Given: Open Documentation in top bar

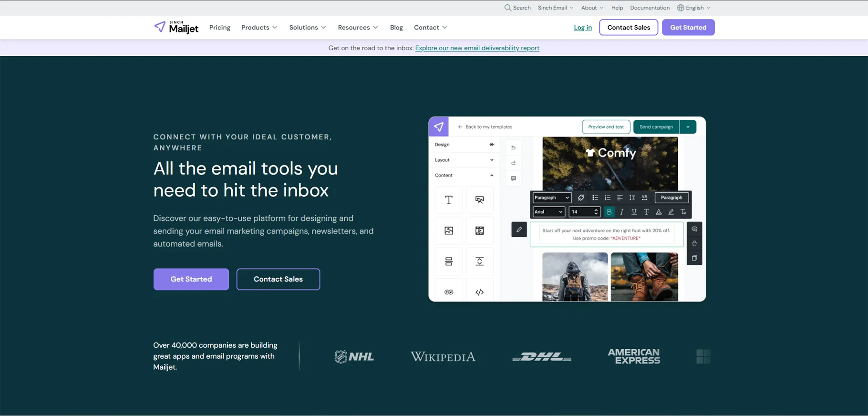Looking at the screenshot, I should [x=650, y=8].
